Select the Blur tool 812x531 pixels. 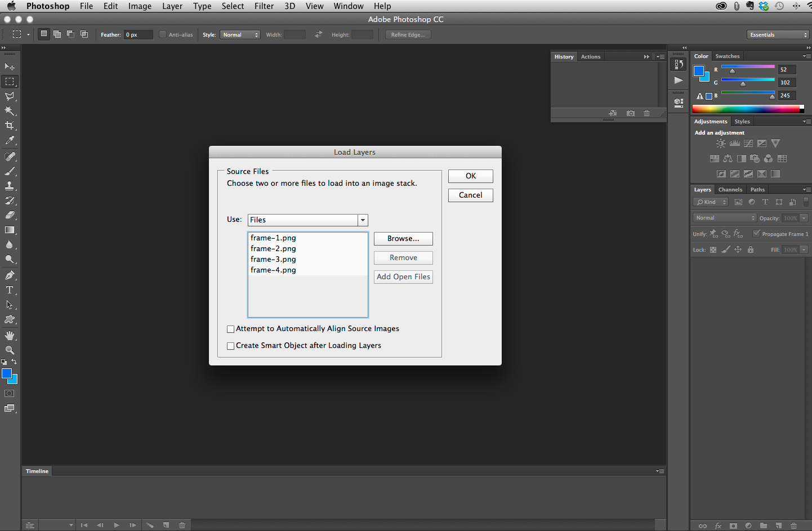pos(10,244)
